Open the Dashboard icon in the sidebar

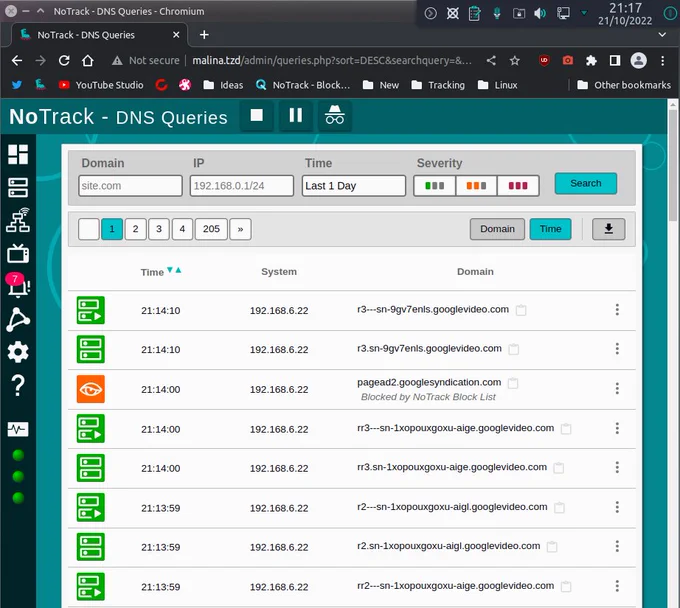tap(18, 154)
